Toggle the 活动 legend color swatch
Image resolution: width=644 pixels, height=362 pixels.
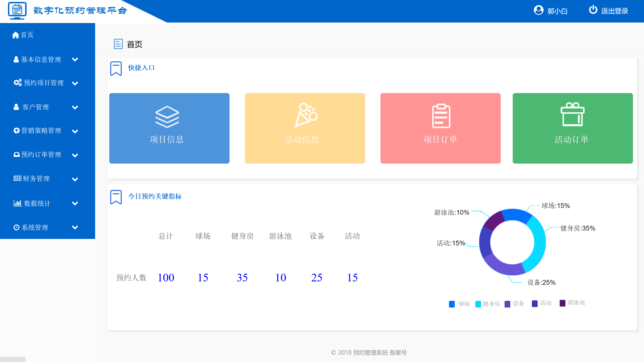[535, 303]
